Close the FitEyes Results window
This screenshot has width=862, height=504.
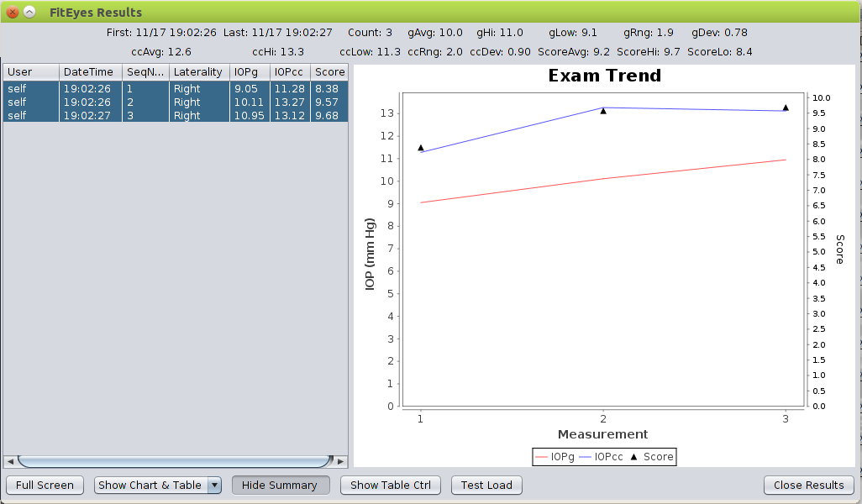12,12
